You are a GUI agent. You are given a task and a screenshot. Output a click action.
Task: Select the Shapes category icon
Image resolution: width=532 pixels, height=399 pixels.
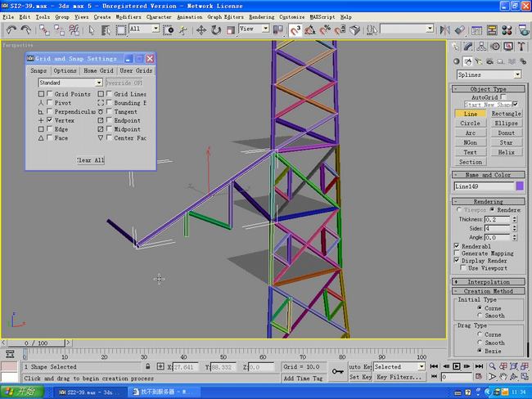[x=467, y=61]
